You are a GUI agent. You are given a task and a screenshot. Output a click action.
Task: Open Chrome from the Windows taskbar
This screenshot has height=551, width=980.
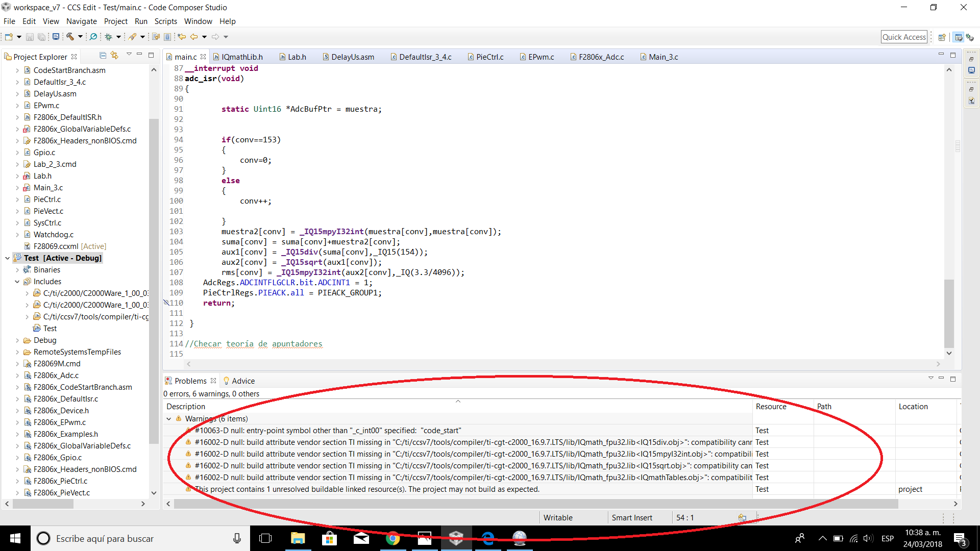point(393,538)
